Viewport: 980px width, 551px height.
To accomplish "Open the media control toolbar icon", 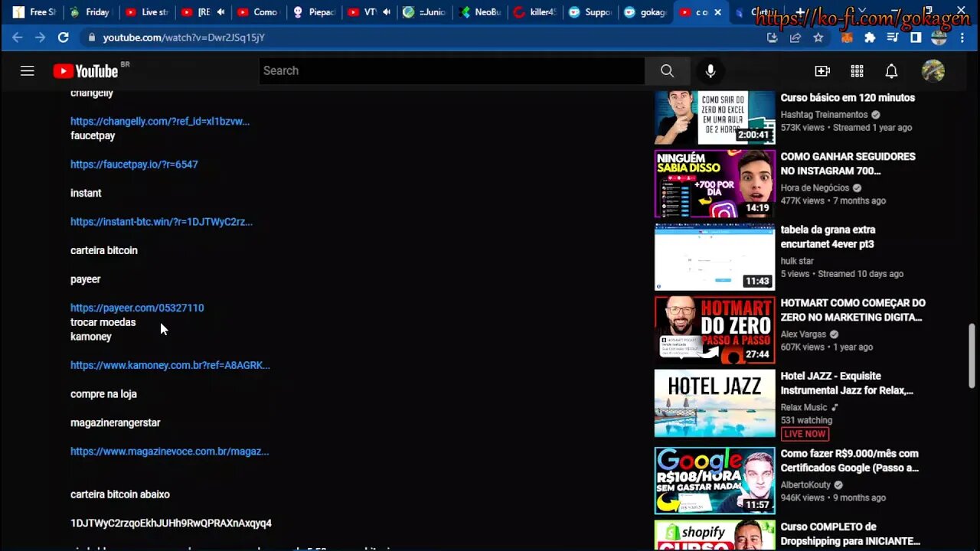I will click(x=893, y=37).
